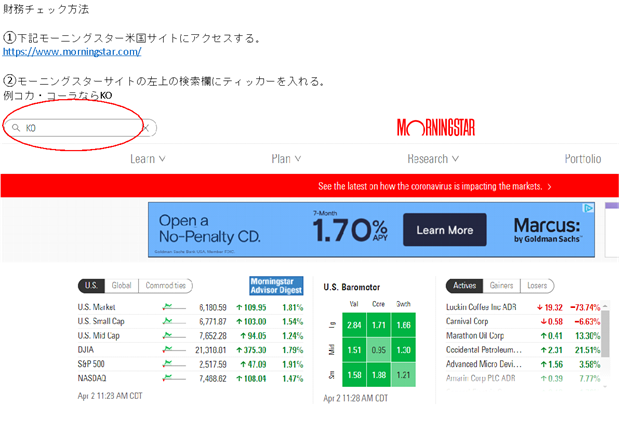Open Marathon Oil Corp stock
This screenshot has height=432, width=624.
tap(475, 336)
